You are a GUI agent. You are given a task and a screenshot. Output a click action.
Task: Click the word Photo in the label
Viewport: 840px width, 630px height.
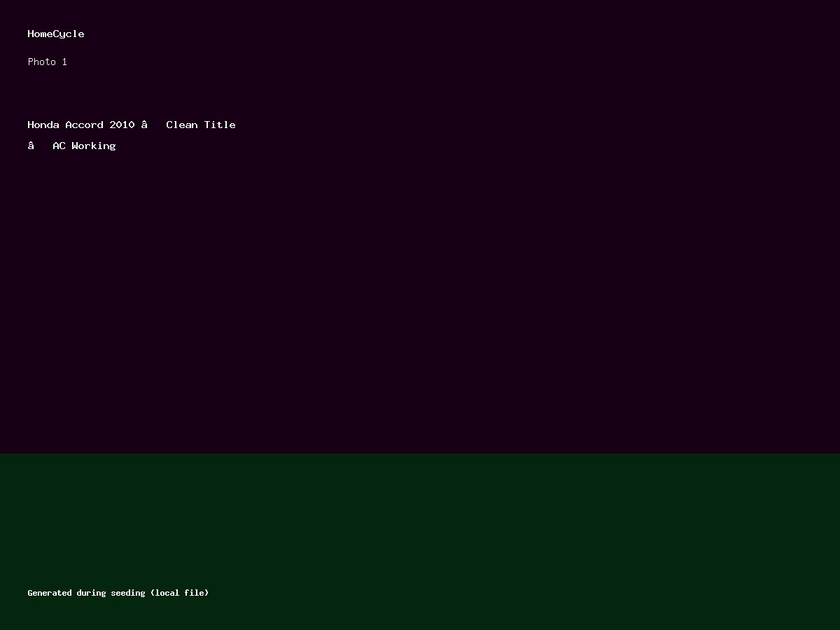pos(42,62)
